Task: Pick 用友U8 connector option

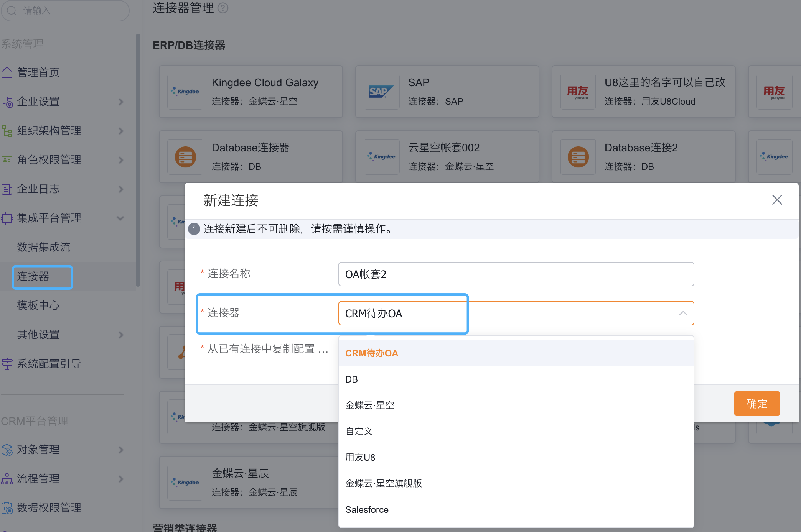Action: (x=516, y=458)
